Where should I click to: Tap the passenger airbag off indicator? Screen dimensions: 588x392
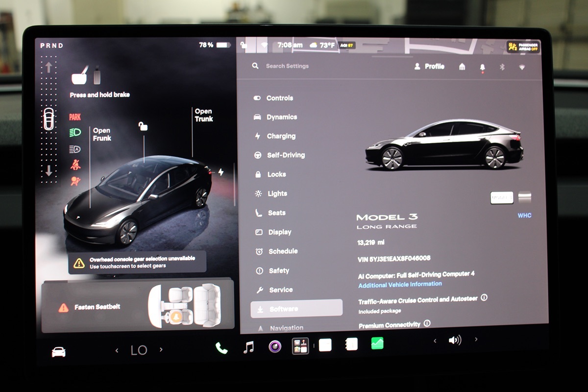point(523,47)
